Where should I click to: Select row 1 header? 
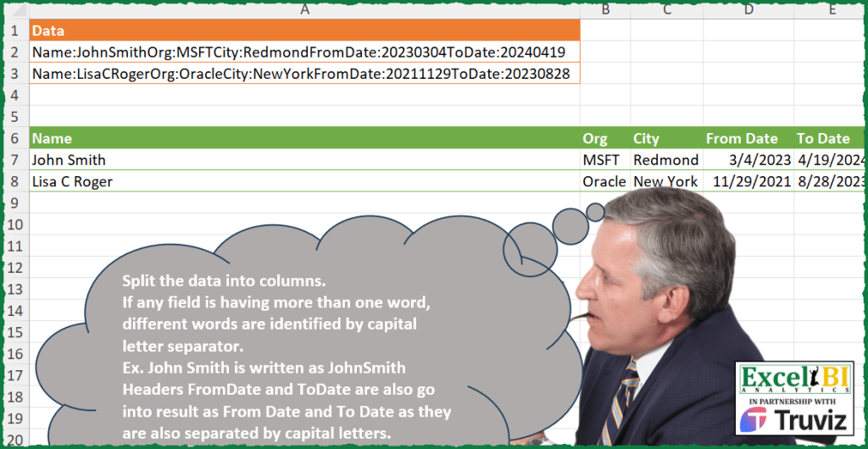(x=14, y=30)
